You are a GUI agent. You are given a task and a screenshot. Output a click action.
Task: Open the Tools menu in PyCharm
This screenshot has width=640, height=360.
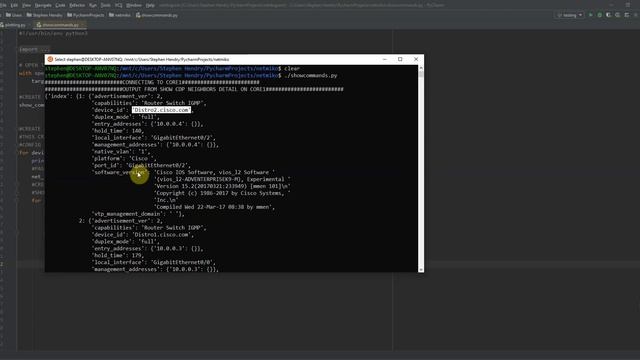pos(106,5)
